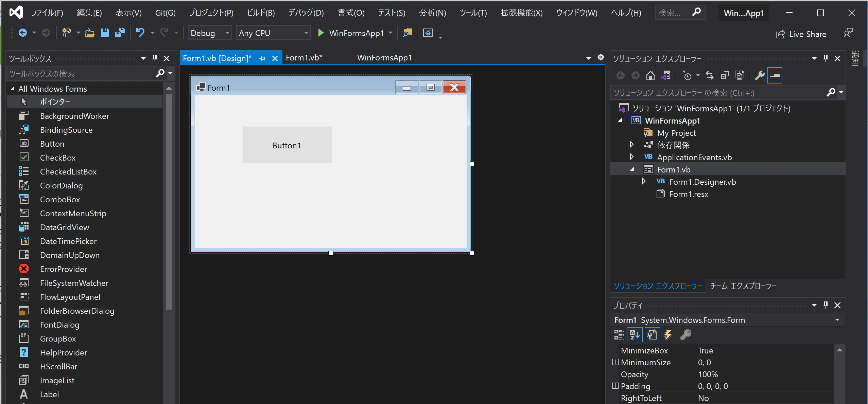Click the wrench properties icon in Solution Explorer
The height and width of the screenshot is (404, 868).
pyautogui.click(x=760, y=75)
